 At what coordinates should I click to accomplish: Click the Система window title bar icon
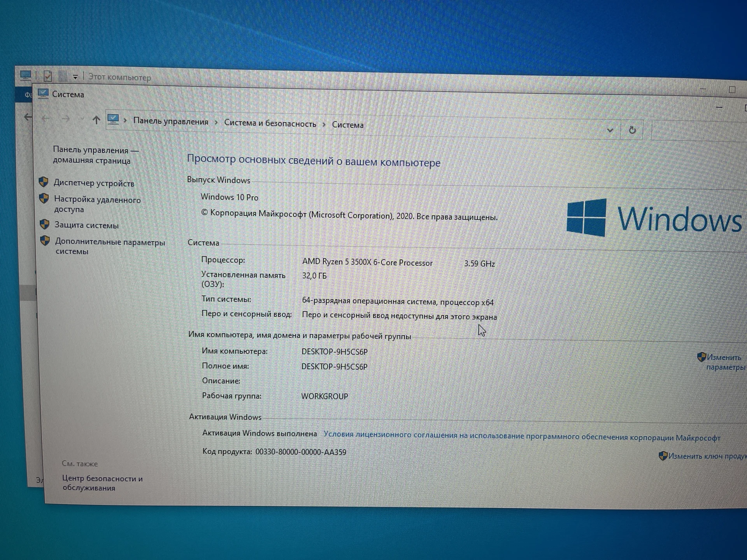point(43,94)
